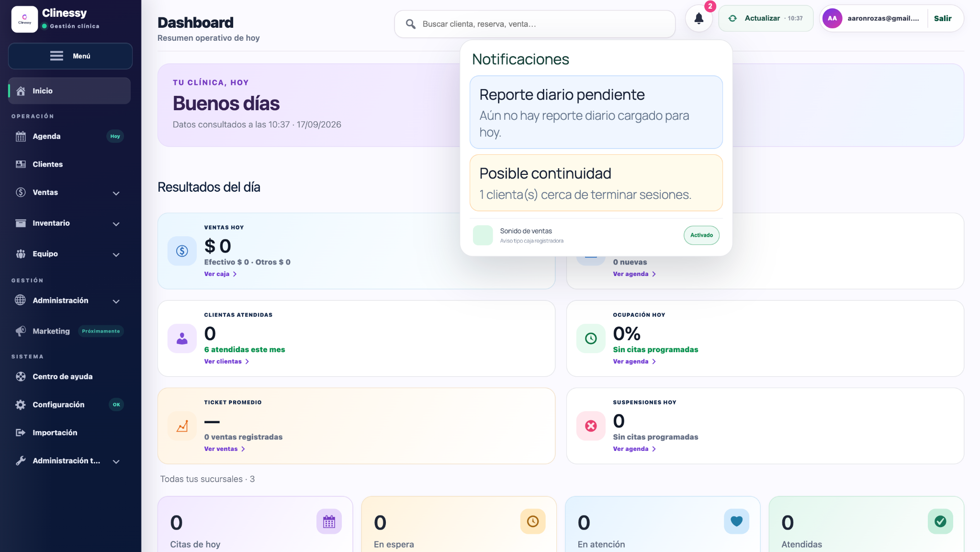
Task: Open the Reporte diario pendiente notification
Action: [596, 112]
